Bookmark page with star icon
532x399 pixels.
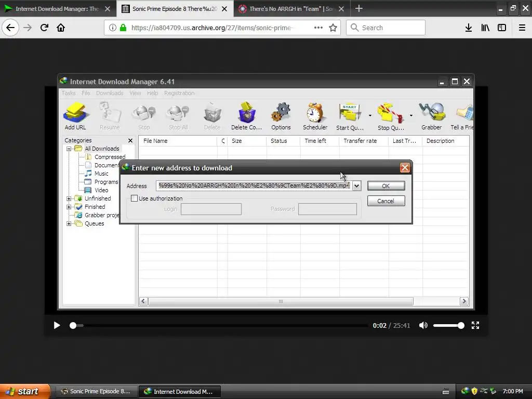(x=333, y=28)
